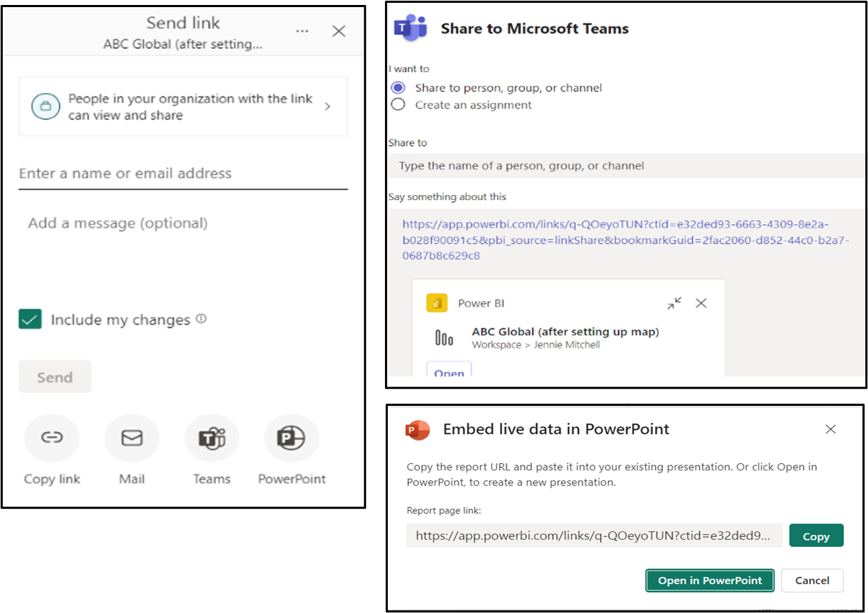868x613 pixels.
Task: Open the more options ellipsis in Send link
Action: coord(302,31)
